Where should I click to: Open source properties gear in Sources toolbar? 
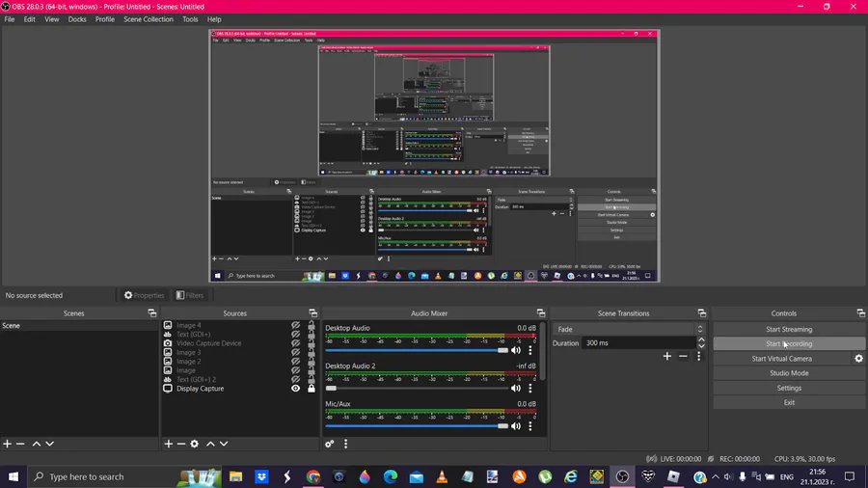[194, 444]
